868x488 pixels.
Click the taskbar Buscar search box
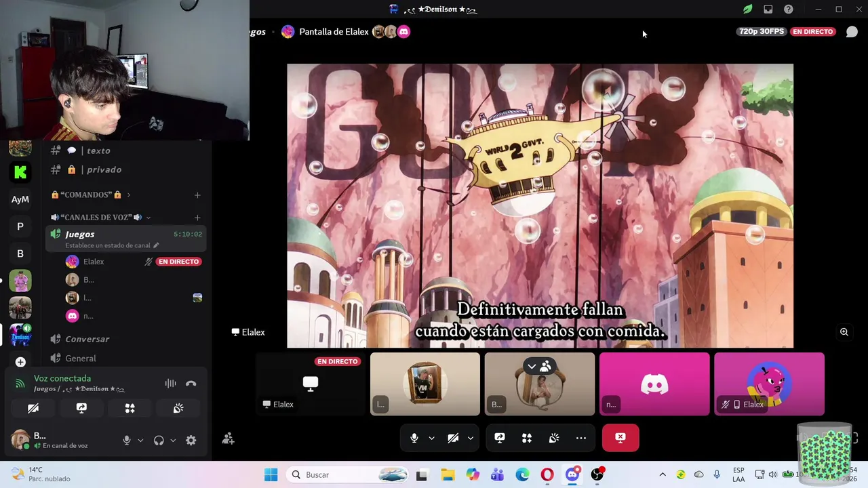point(347,474)
